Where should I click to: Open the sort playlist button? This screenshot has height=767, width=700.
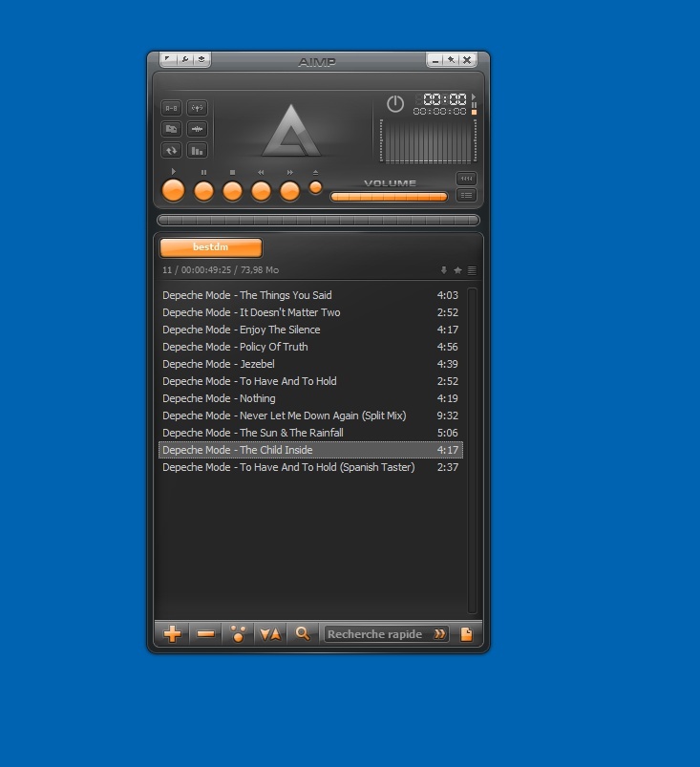(270, 634)
